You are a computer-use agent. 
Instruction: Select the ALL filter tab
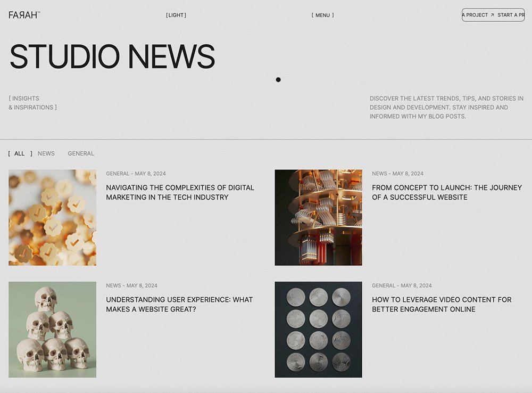click(20, 153)
